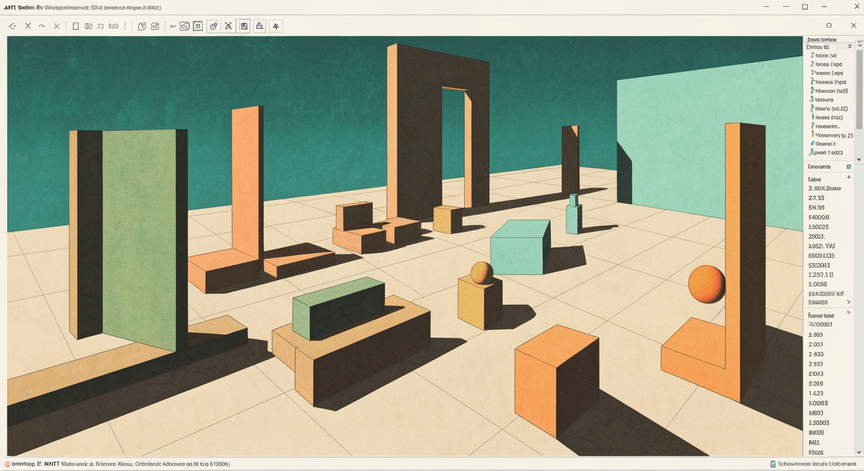
Task: Select the eraser-like tool icon in toolbar
Action: (x=213, y=26)
